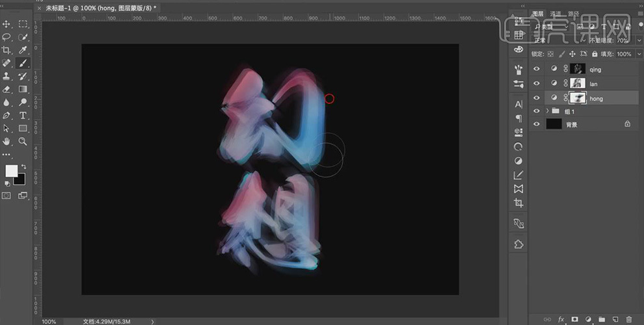Image resolution: width=644 pixels, height=325 pixels.
Task: Open the foreground color picker
Action: click(x=11, y=171)
